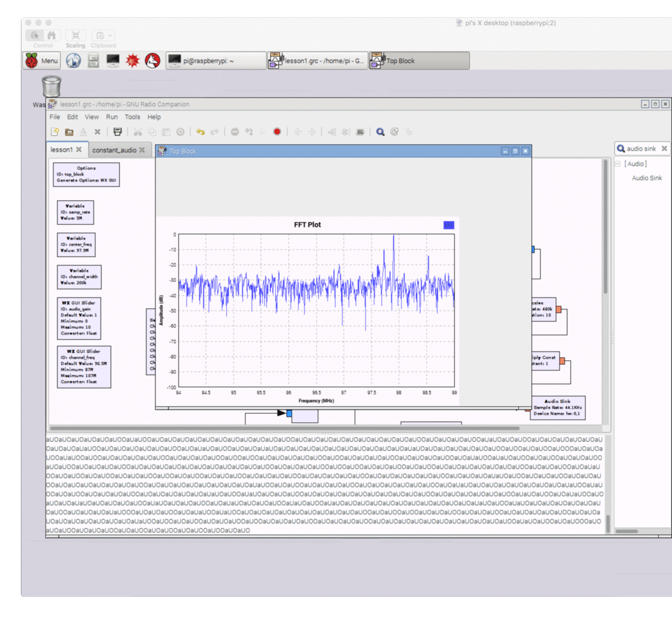The image size is (672, 622).
Task: Undo last change in GRC
Action: 200,132
